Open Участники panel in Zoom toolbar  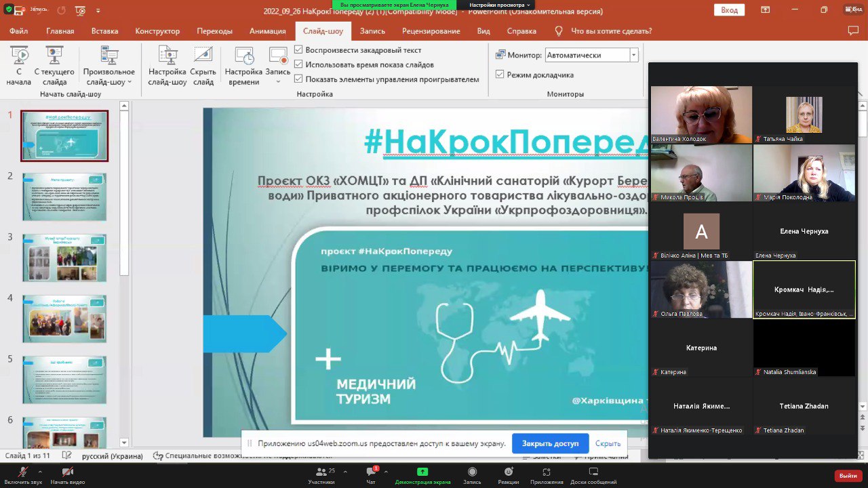pyautogui.click(x=321, y=472)
